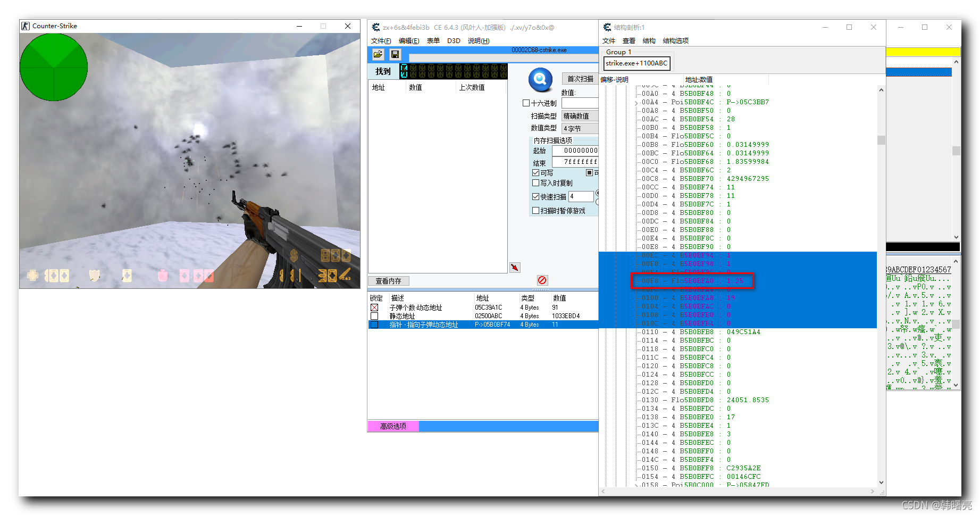Click the structure list scrollbar thumb
The height and width of the screenshot is (515, 980).
(881, 140)
